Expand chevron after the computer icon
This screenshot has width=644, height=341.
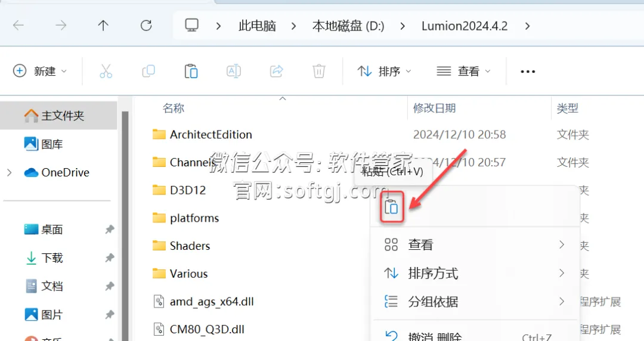(x=218, y=26)
